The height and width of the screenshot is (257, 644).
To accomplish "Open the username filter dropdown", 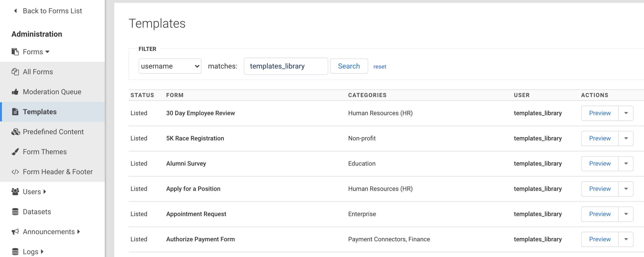I will point(170,66).
